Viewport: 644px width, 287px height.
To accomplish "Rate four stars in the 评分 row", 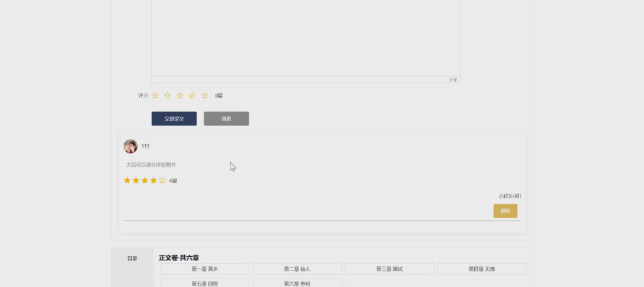I will (x=192, y=95).
